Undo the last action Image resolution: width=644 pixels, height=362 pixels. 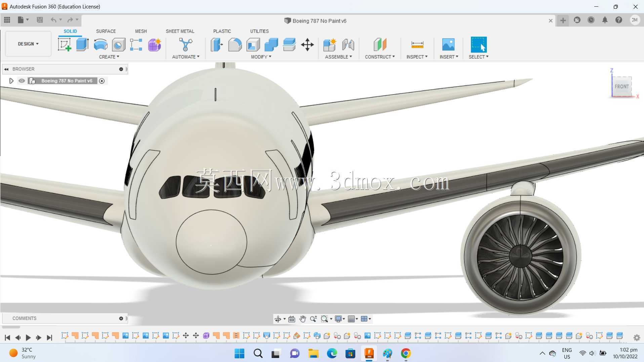53,20
